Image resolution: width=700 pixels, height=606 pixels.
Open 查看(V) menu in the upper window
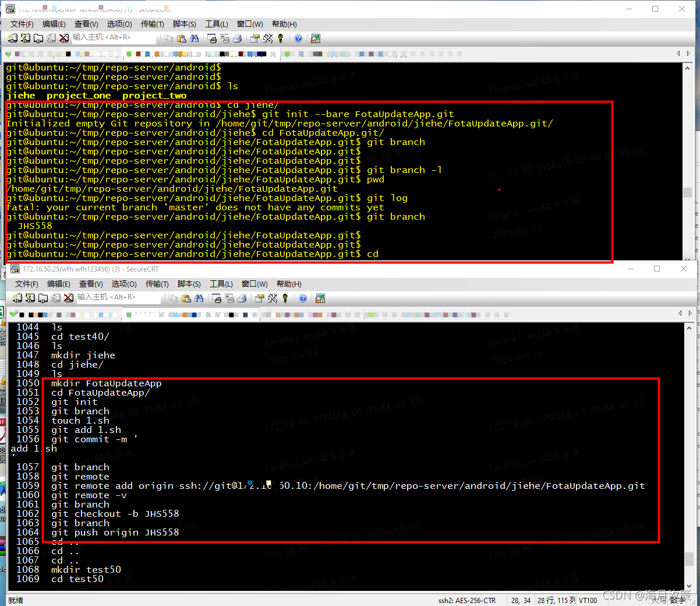(x=86, y=24)
